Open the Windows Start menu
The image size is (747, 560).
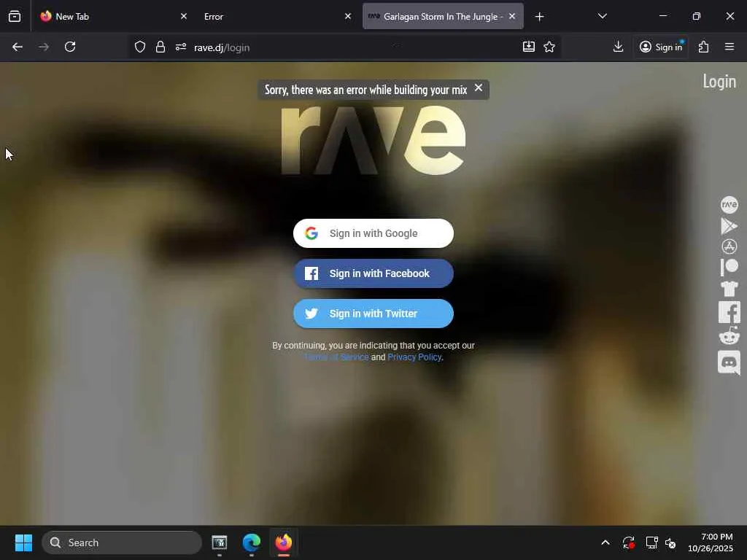click(x=23, y=542)
